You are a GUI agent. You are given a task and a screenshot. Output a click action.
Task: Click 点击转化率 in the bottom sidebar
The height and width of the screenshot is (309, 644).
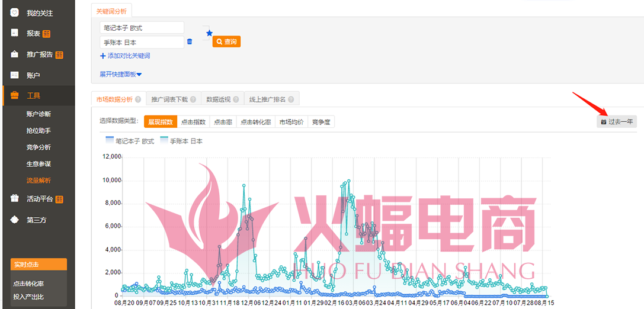pyautogui.click(x=29, y=284)
